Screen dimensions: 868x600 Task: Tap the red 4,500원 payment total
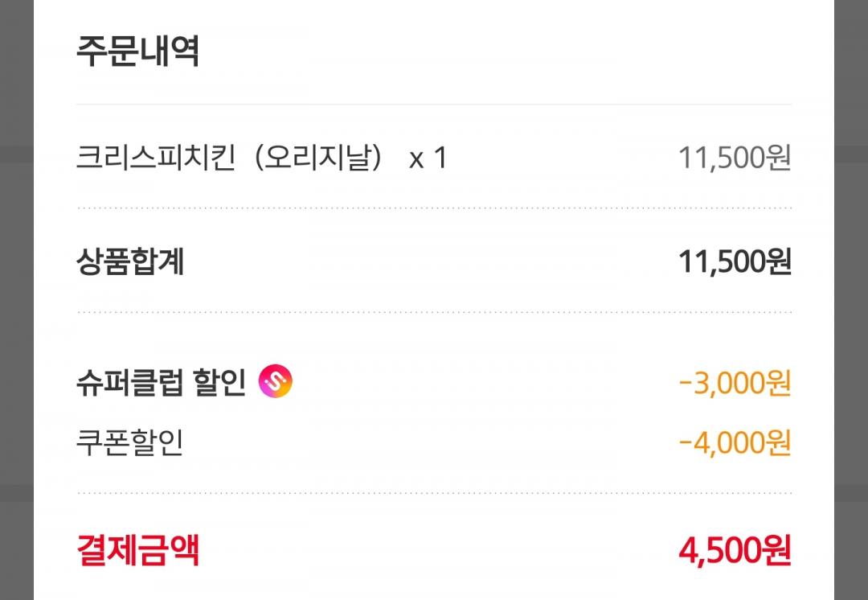tap(735, 551)
